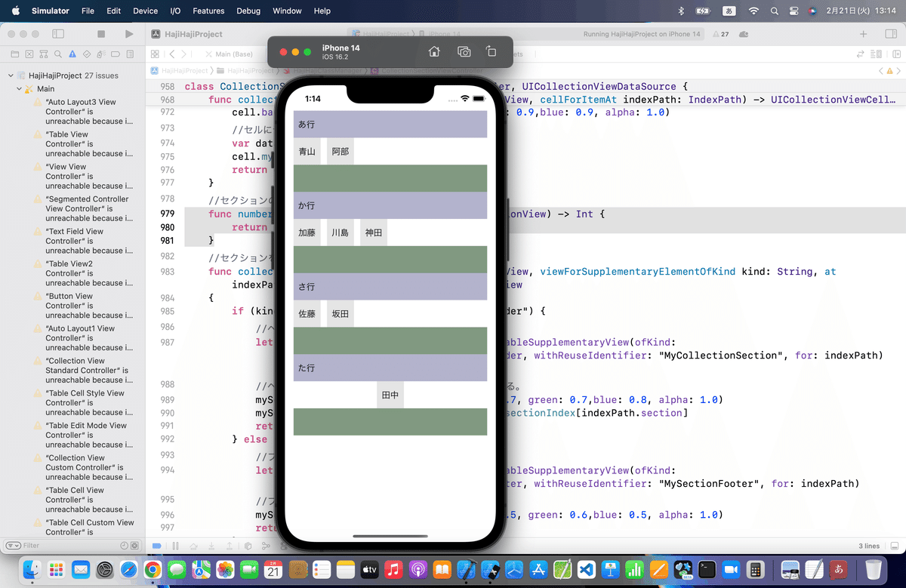Open the Breakpoint navigator
Viewport: 906px width, 588px height.
[x=116, y=54]
